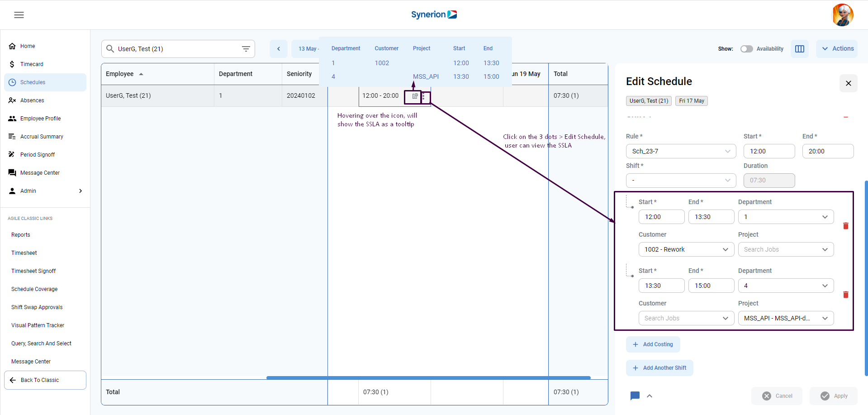This screenshot has width=868, height=415.
Task: Edit first costing End 13:30 field
Action: (711, 217)
